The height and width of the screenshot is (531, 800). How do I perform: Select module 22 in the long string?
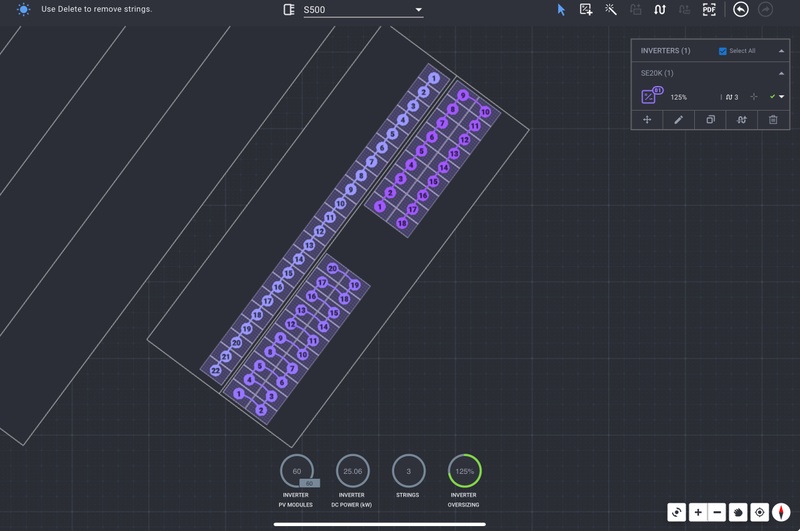coord(215,371)
